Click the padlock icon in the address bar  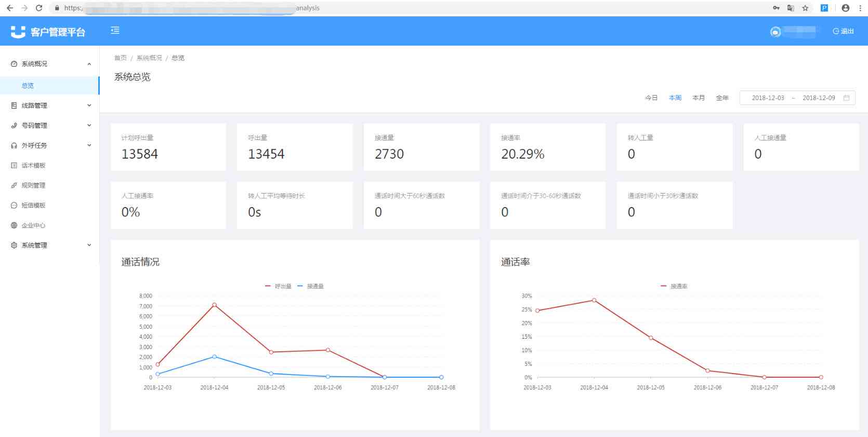click(57, 8)
